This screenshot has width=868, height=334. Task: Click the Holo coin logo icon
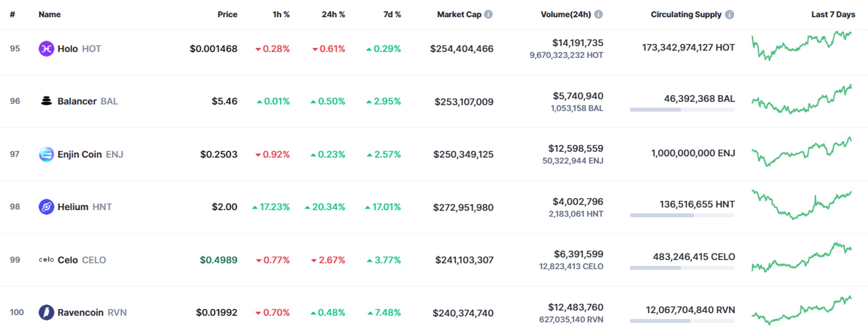[x=46, y=48]
